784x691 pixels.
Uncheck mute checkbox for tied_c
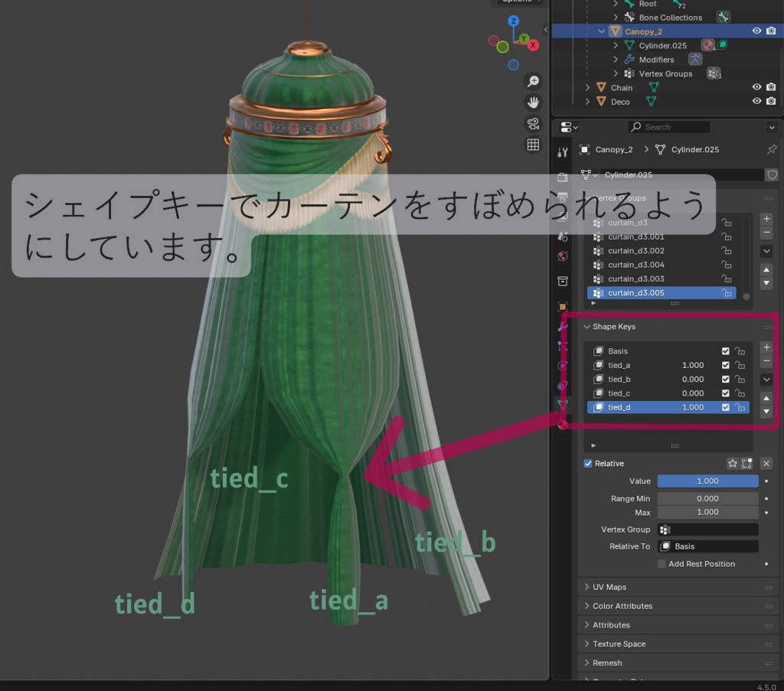click(726, 393)
